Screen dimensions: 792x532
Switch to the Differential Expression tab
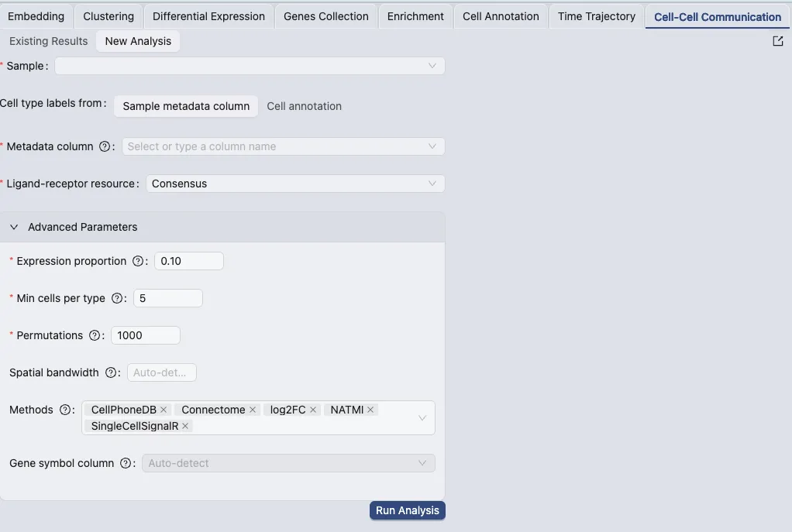tap(208, 16)
